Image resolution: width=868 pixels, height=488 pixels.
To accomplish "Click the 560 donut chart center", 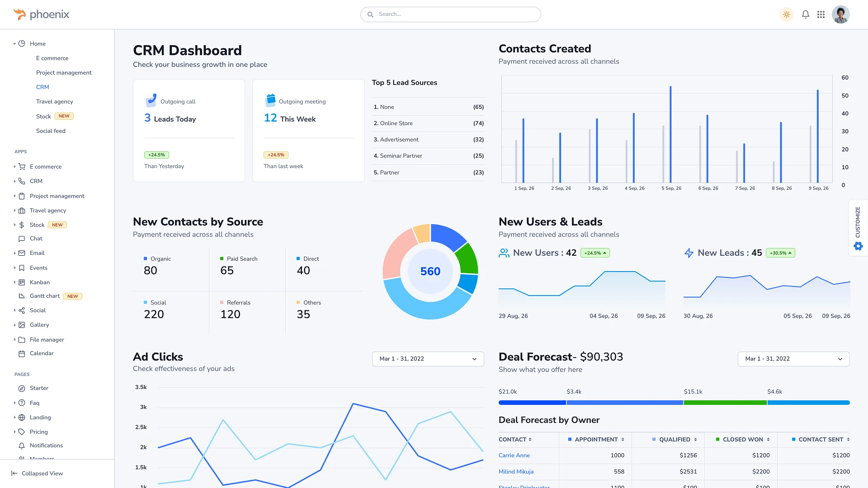I will pos(430,272).
